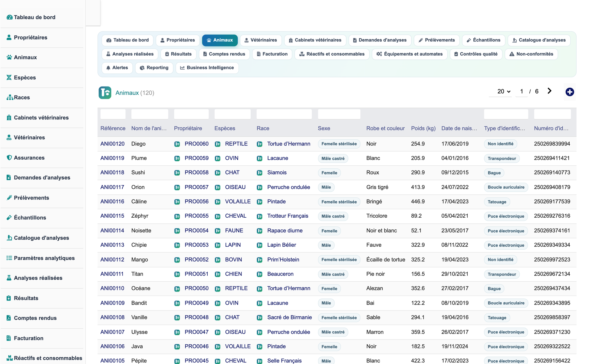Screen dimensions: 589x364
Task: Click the Espèces column filter field
Action: click(232, 114)
